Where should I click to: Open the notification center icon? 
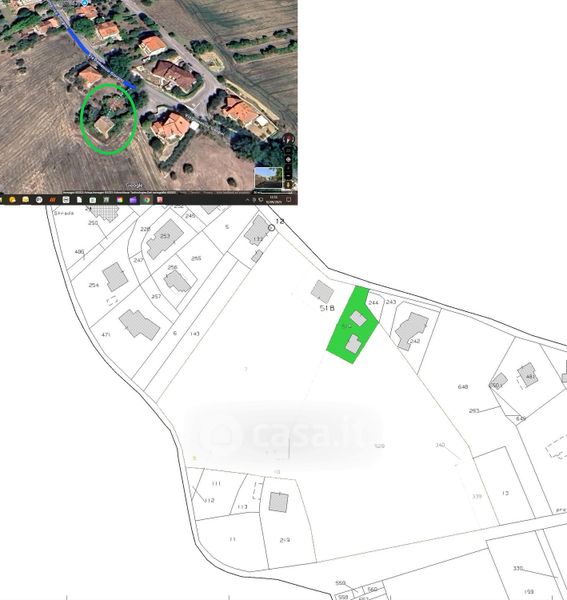[289, 199]
